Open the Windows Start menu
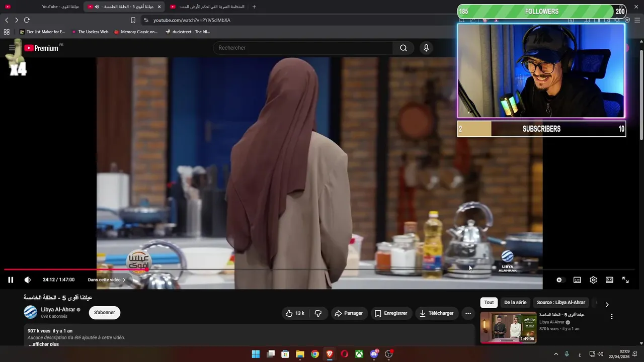The image size is (644, 362). (x=256, y=354)
